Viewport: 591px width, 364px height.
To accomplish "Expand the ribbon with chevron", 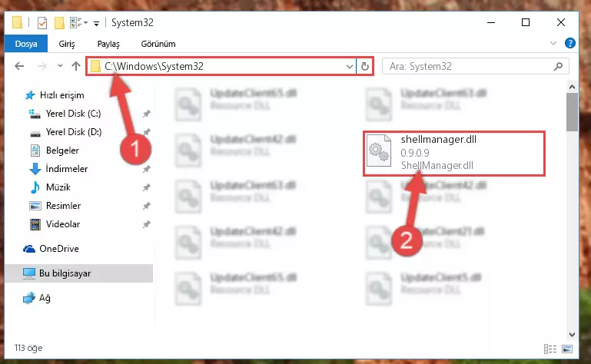I will point(553,43).
